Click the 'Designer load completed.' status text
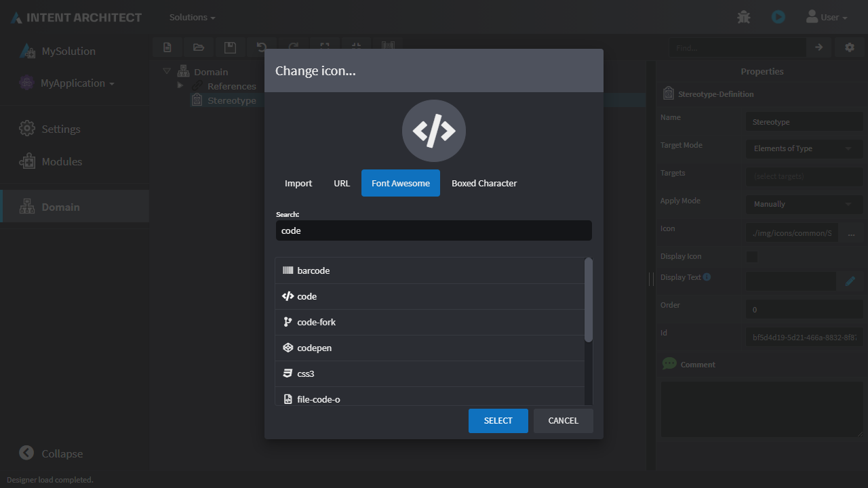Viewport: 868px width, 488px height. [50, 480]
